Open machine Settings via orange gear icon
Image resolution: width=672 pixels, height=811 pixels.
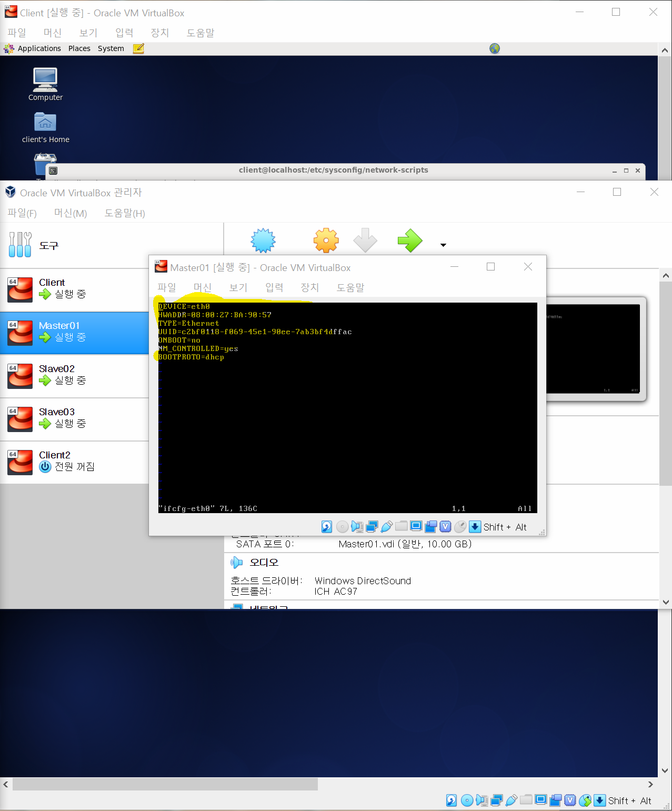pyautogui.click(x=326, y=241)
